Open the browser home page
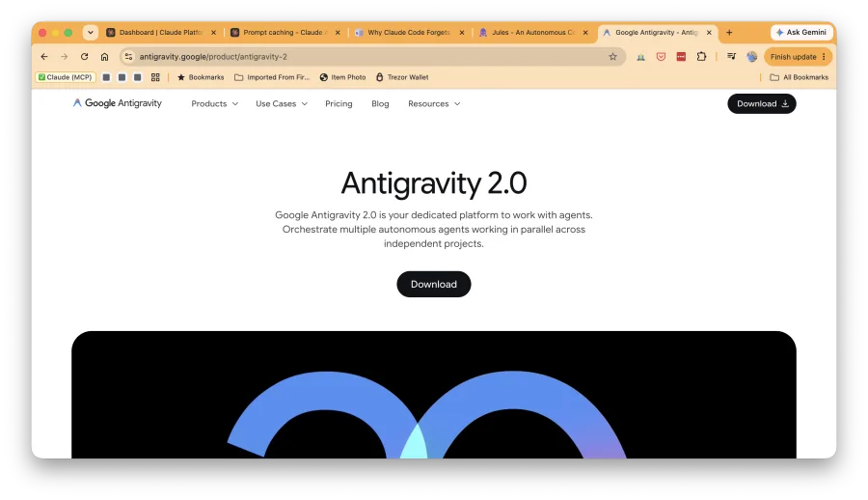This screenshot has height=500, width=868. pos(104,57)
